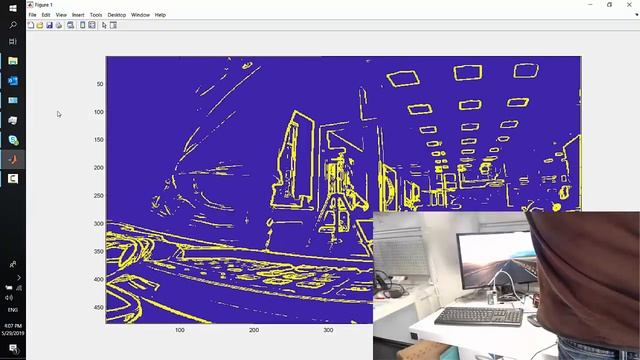The width and height of the screenshot is (640, 360).
Task: Open the Edit menu
Action: (x=46, y=15)
